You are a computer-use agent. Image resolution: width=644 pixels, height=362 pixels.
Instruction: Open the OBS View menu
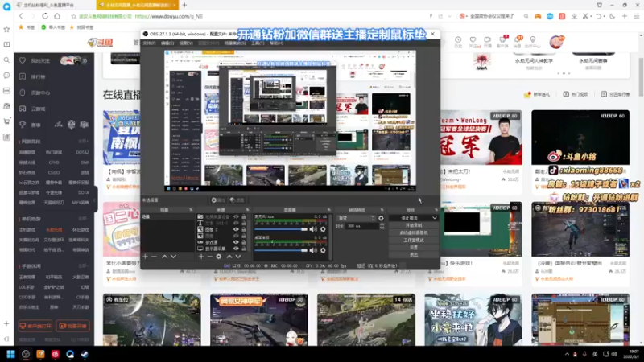click(x=186, y=43)
